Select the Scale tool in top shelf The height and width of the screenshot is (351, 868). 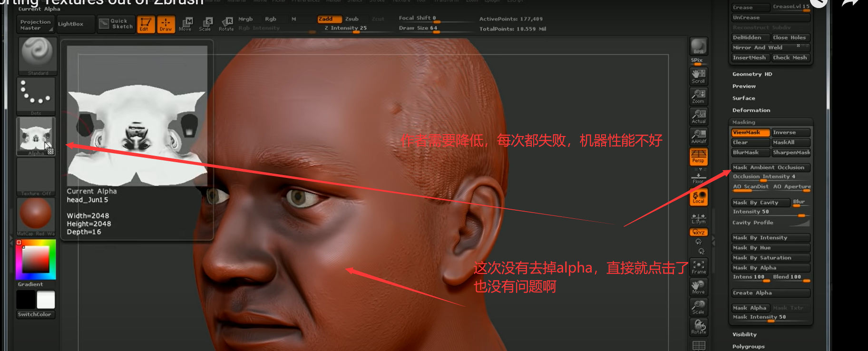(x=205, y=24)
